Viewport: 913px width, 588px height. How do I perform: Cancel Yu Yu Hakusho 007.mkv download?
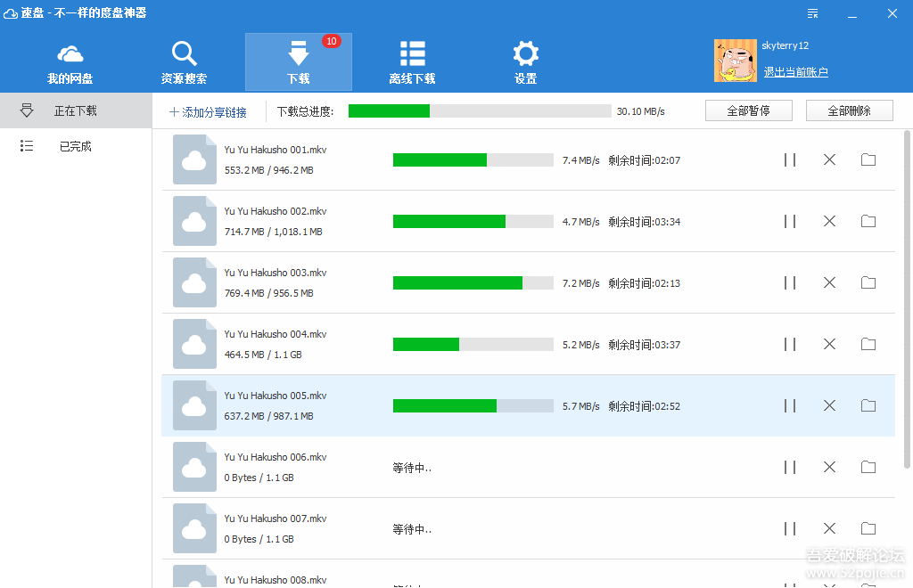(829, 528)
